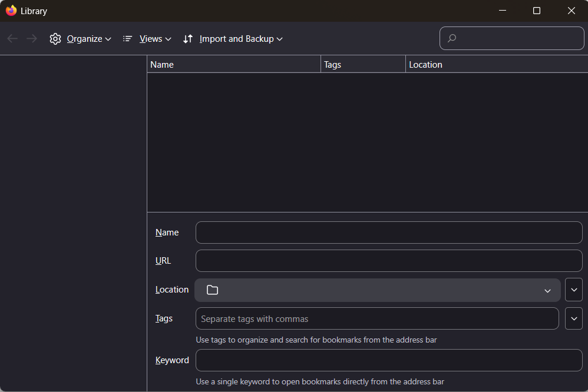
Task: Expand the tag list beside the Tags field
Action: tap(574, 318)
